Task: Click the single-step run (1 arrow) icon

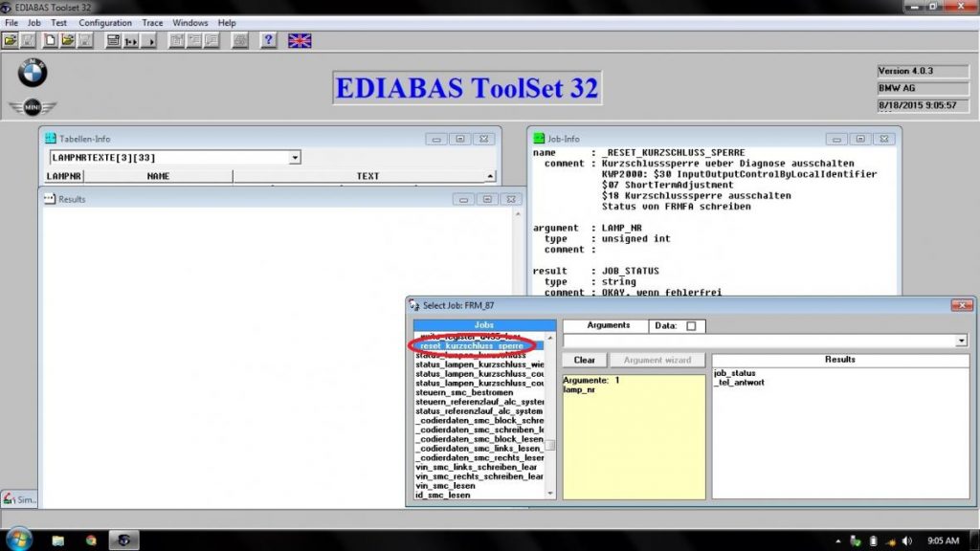Action: tap(130, 41)
